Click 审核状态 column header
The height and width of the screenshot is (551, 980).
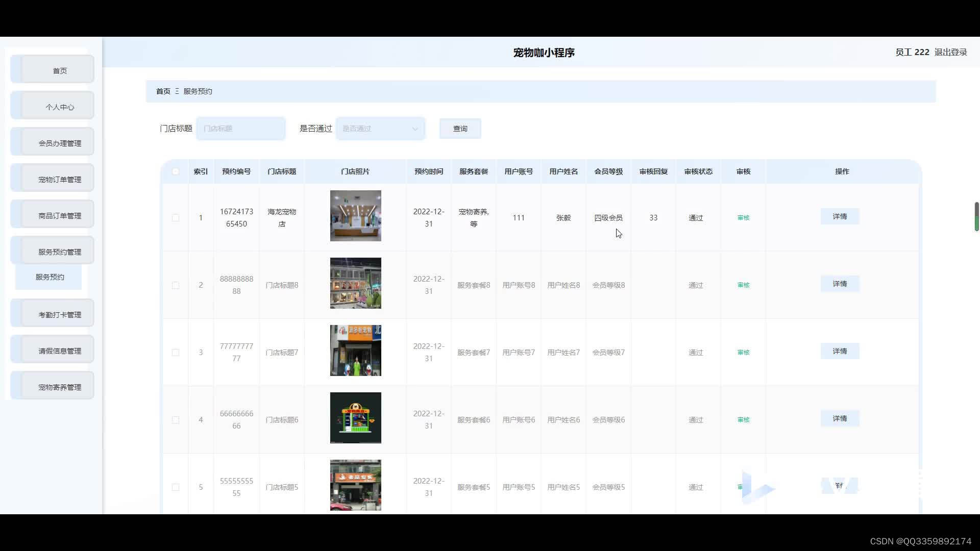point(698,171)
